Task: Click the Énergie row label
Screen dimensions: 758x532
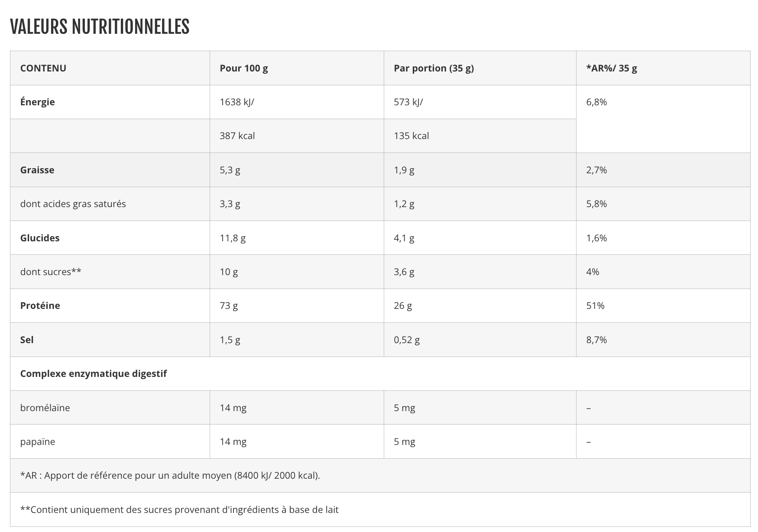Action: pyautogui.click(x=38, y=102)
